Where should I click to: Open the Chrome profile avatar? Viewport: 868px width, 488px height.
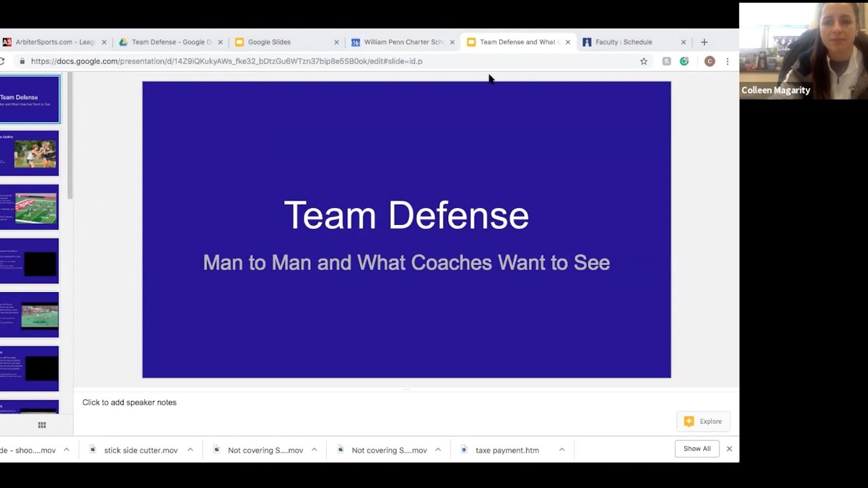709,61
